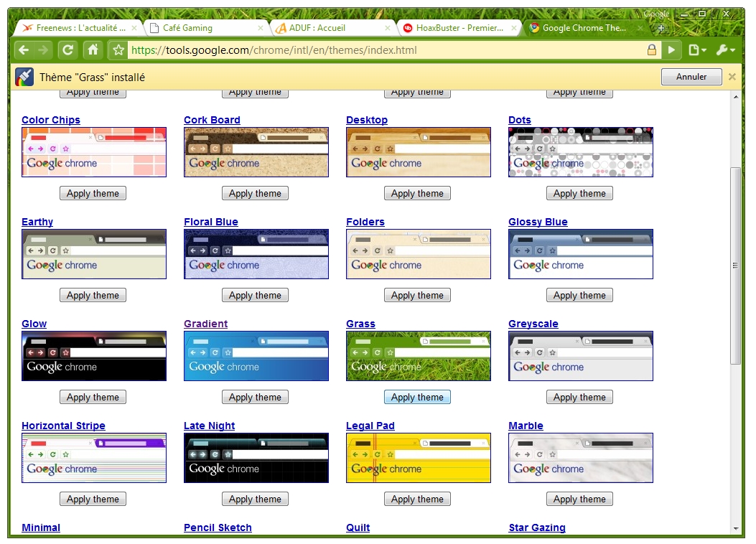
Task: Switch to the HoaxBuster tab
Action: (459, 28)
